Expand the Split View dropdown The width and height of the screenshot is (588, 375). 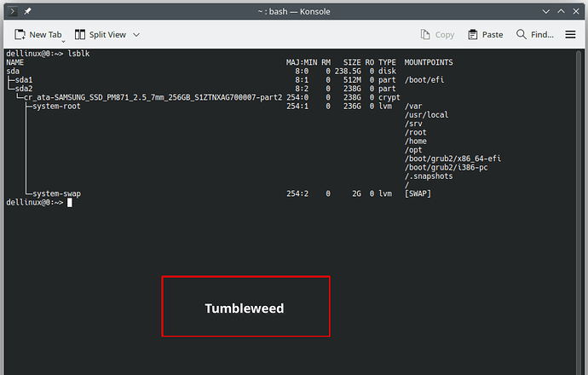136,35
